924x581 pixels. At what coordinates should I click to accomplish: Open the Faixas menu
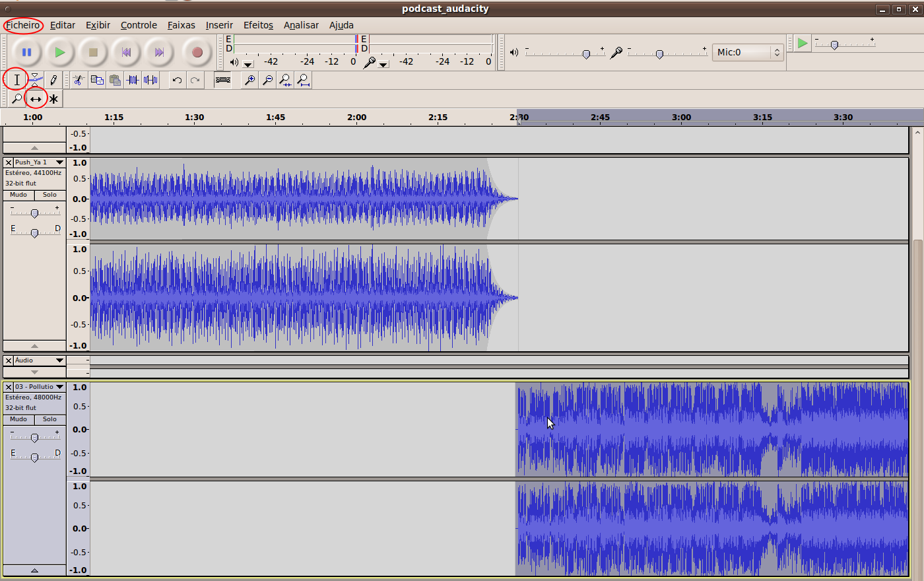tap(181, 25)
